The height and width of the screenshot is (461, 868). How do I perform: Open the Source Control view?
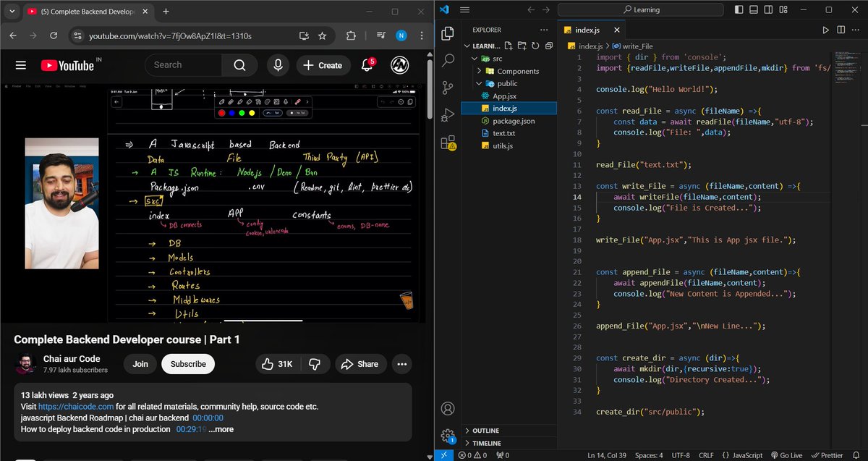[447, 88]
